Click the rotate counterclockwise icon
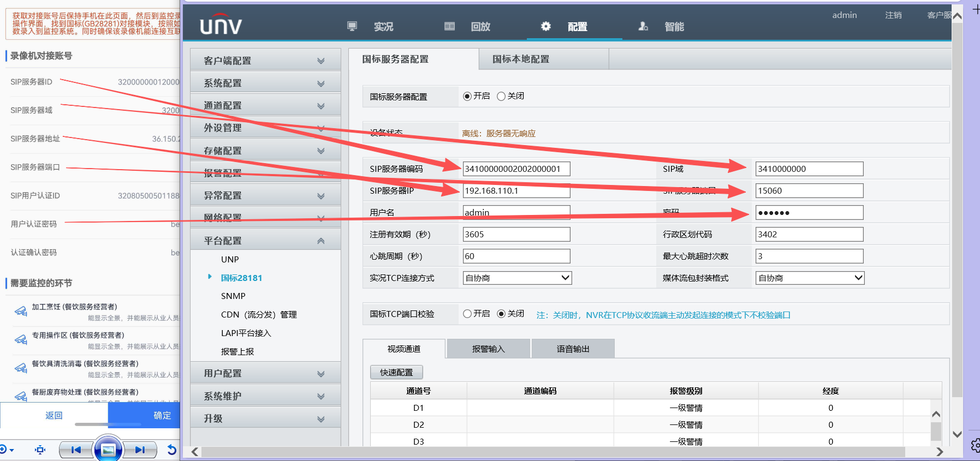Screen dimensions: 980x461 171,450
